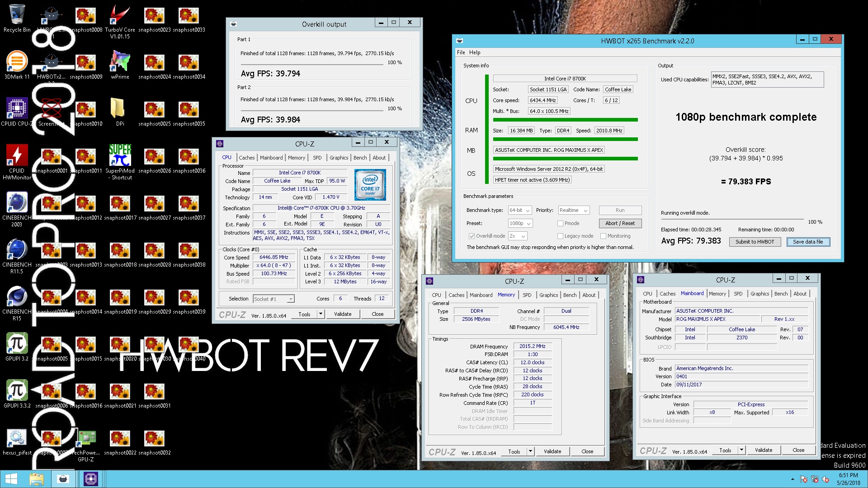Toggle the Overkill mode checkbox

(x=472, y=236)
